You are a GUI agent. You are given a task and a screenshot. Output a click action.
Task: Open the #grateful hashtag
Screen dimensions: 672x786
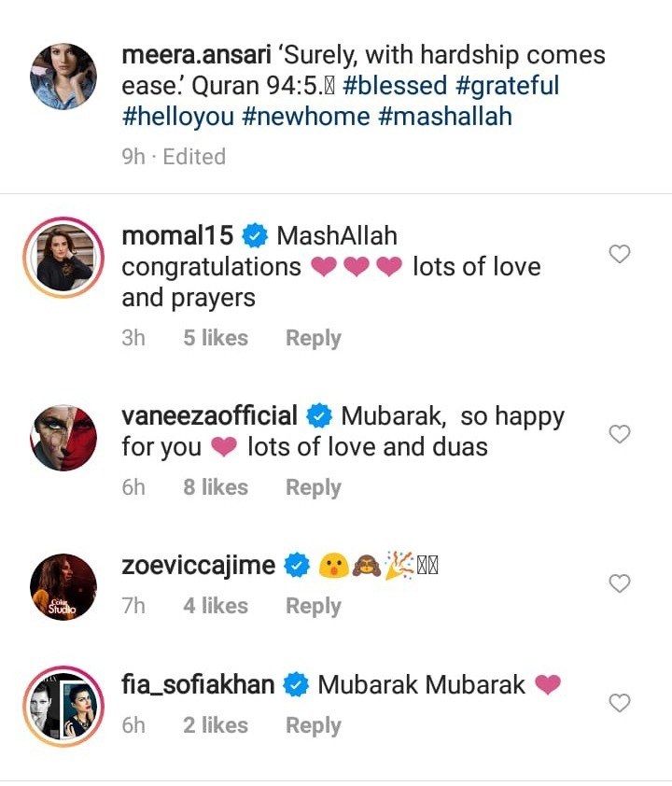502,86
